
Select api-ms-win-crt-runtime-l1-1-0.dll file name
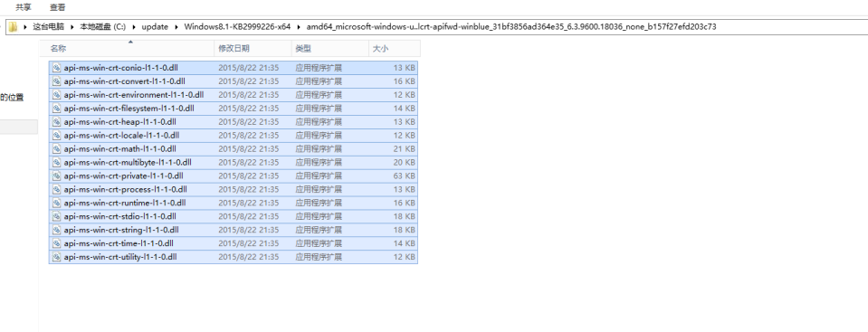tap(125, 203)
